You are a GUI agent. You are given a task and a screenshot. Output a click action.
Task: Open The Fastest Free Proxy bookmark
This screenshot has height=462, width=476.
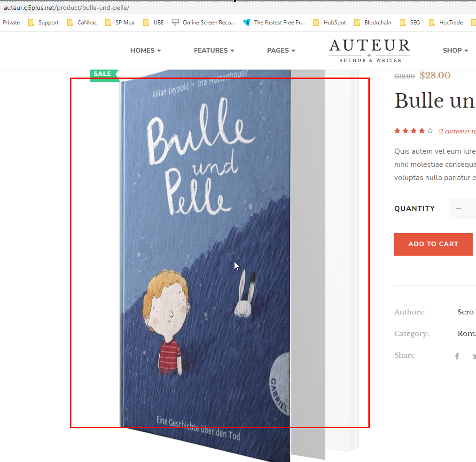(x=274, y=23)
